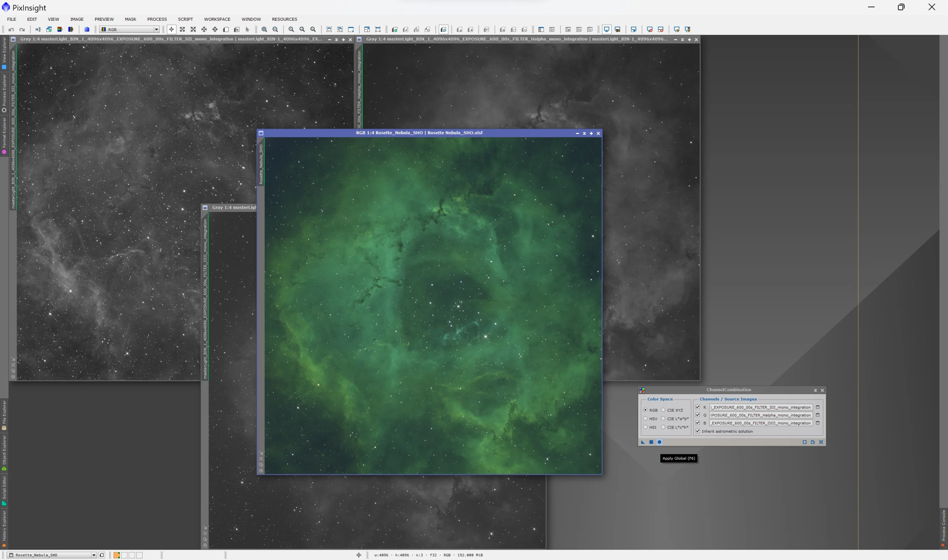Open Rosette_Nebula_SHO view selector dropdown

click(93, 555)
